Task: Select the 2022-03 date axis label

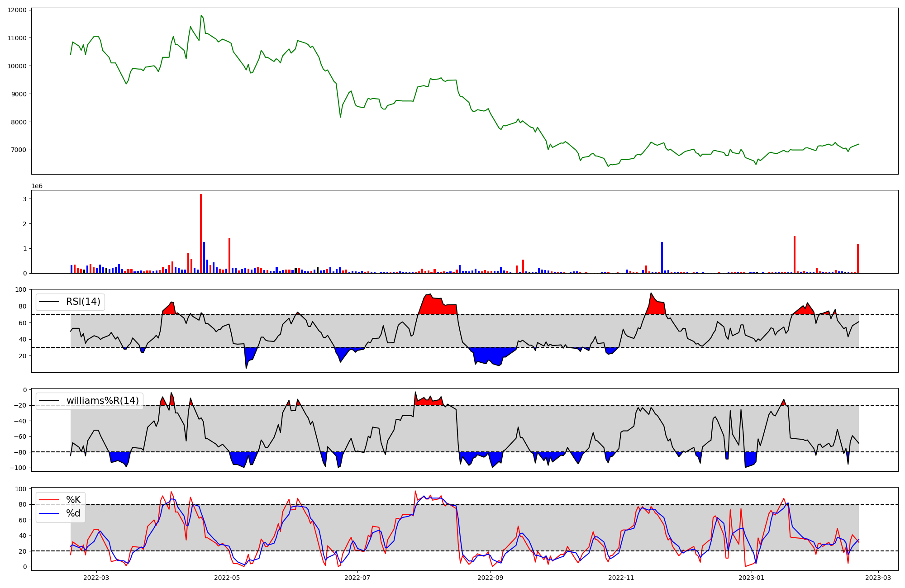Action: click(96, 578)
